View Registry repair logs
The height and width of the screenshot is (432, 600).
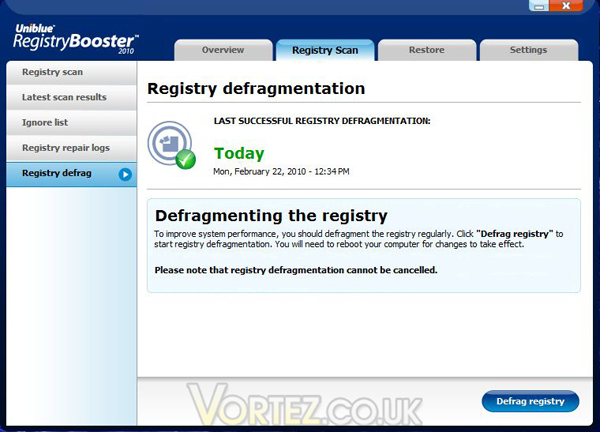(71, 148)
